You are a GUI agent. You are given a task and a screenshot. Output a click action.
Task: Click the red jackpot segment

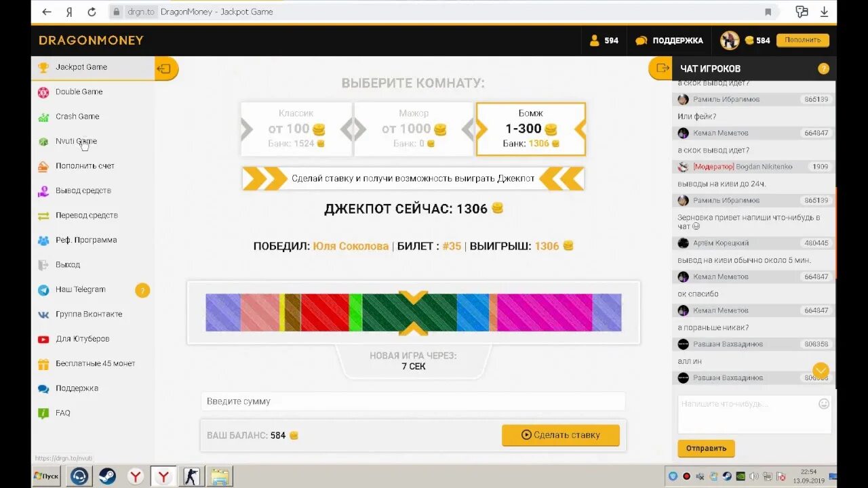click(x=324, y=312)
